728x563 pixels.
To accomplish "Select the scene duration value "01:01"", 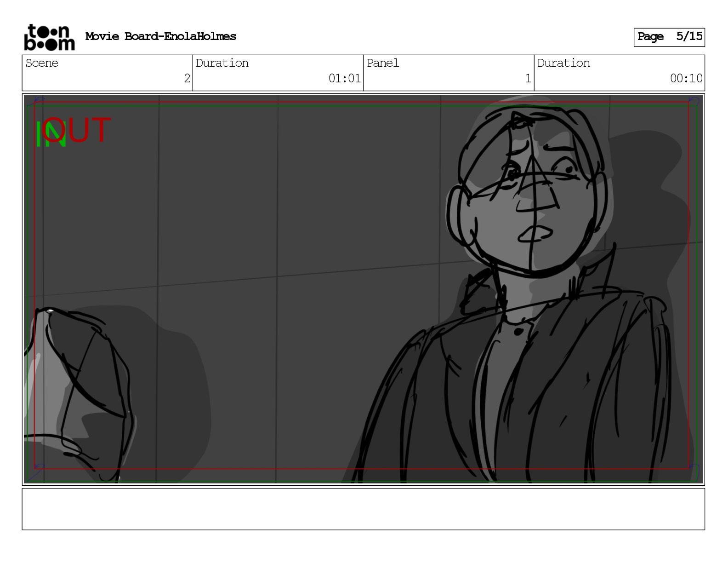I will [x=345, y=79].
